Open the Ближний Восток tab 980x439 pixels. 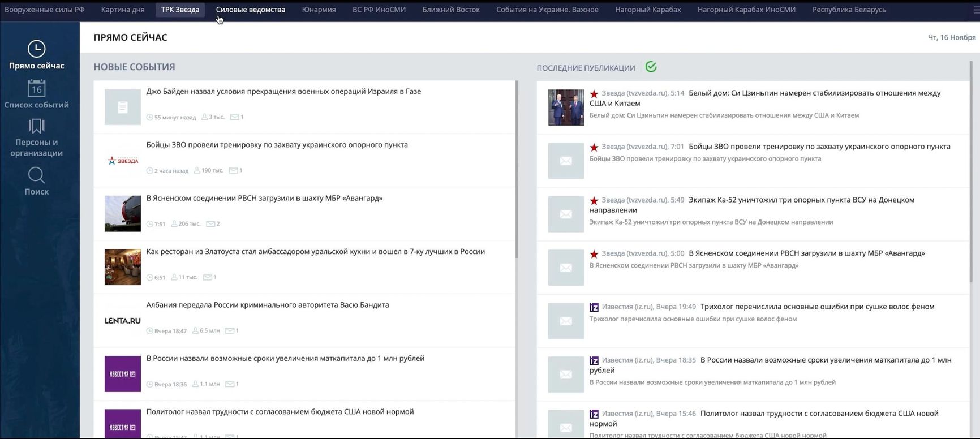pyautogui.click(x=450, y=10)
